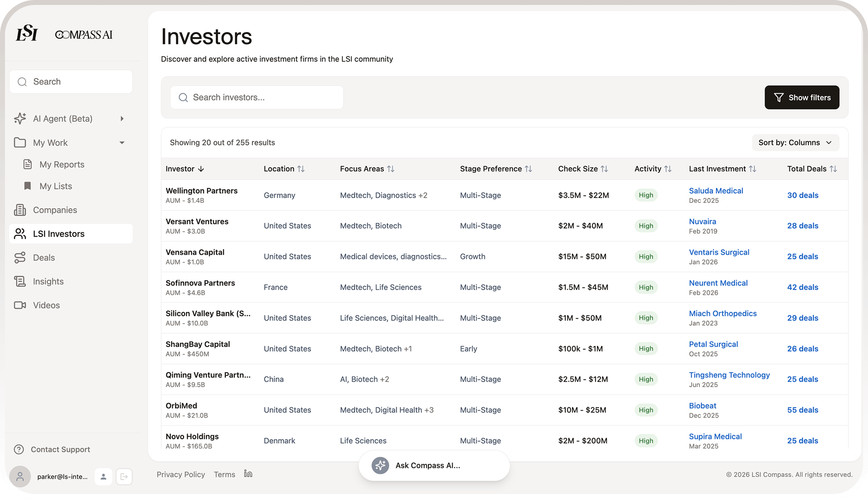This screenshot has width=868, height=499.
Task: Click the Contact Support help icon
Action: pos(19,449)
